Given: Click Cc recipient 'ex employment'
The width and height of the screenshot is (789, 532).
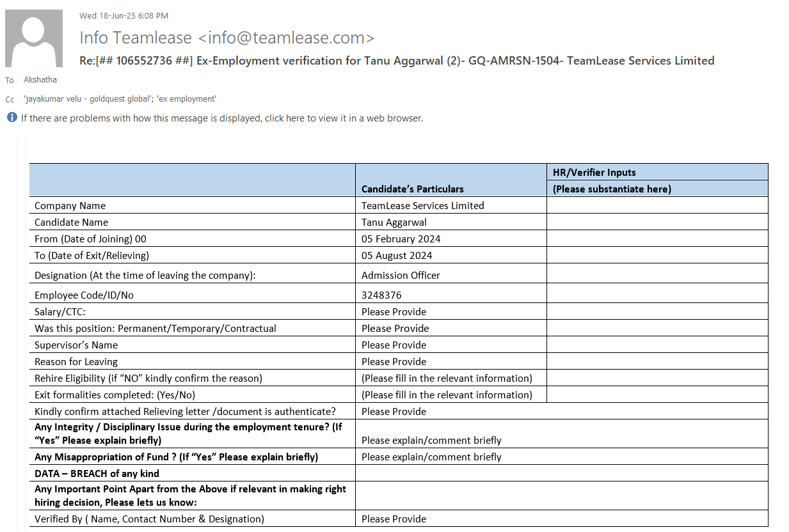Looking at the screenshot, I should click(187, 99).
